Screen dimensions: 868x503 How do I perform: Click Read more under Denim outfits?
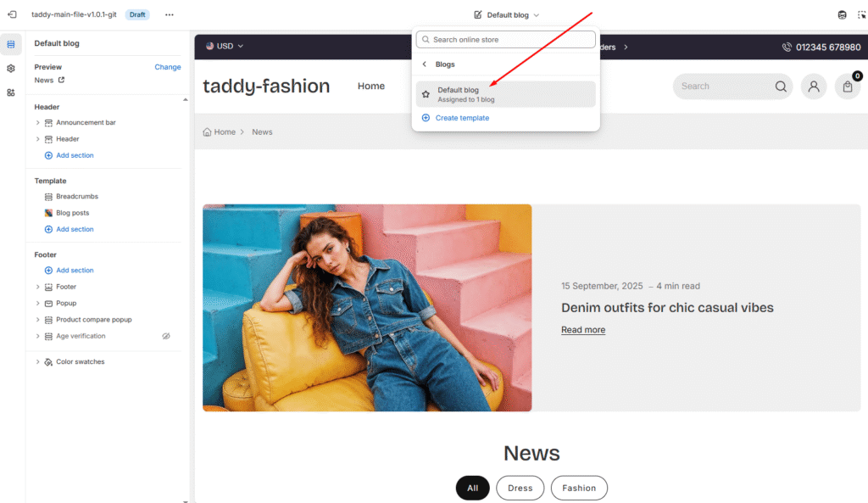click(x=583, y=330)
